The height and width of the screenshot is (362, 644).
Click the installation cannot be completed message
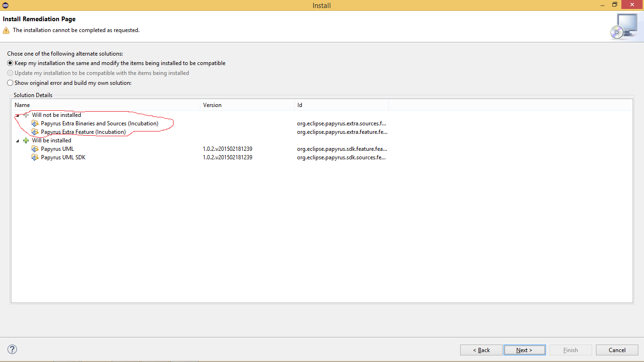click(x=76, y=30)
